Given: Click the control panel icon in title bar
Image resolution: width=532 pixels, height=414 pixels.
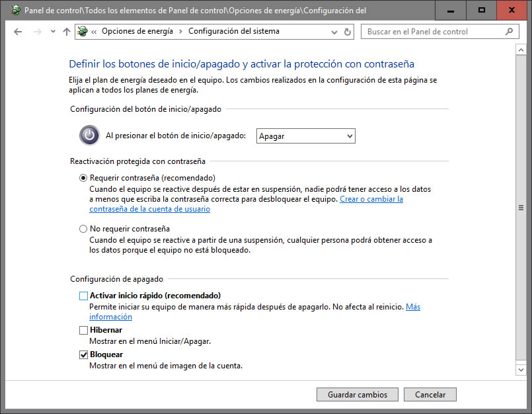Looking at the screenshot, I should pos(15,11).
